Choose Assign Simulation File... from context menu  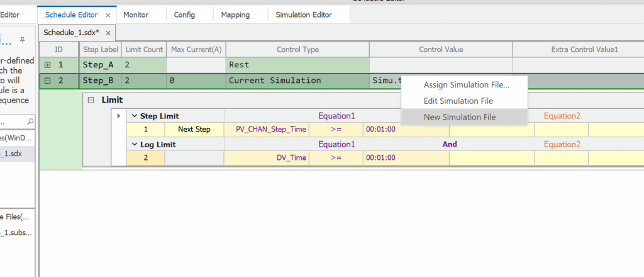(x=466, y=85)
